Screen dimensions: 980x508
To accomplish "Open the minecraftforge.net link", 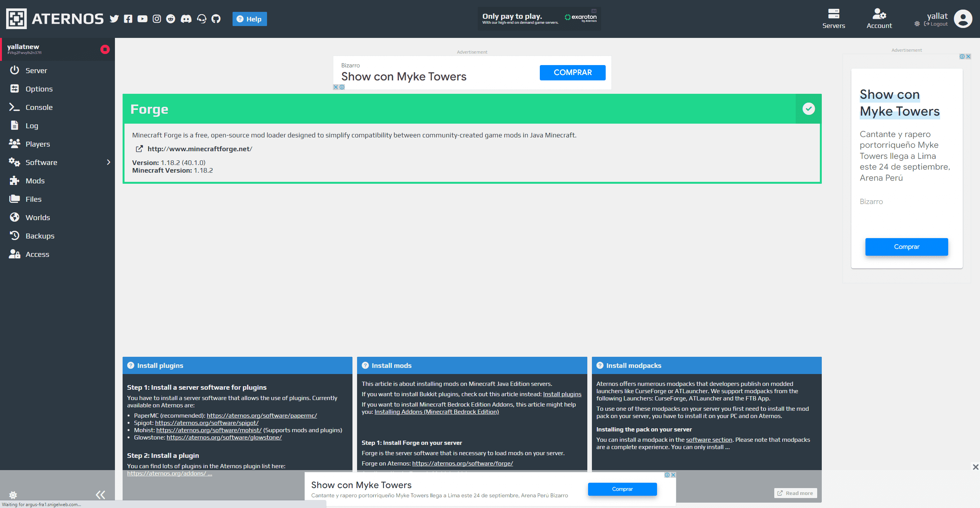I will point(200,149).
